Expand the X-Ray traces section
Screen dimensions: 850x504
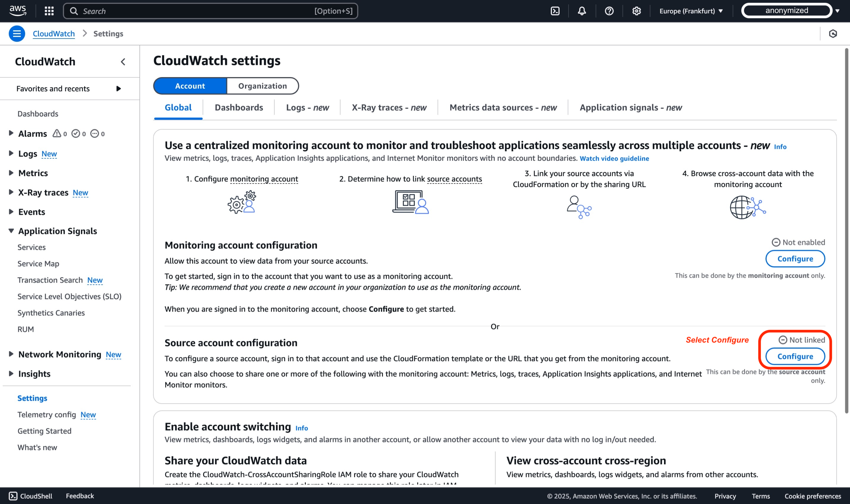coord(11,192)
